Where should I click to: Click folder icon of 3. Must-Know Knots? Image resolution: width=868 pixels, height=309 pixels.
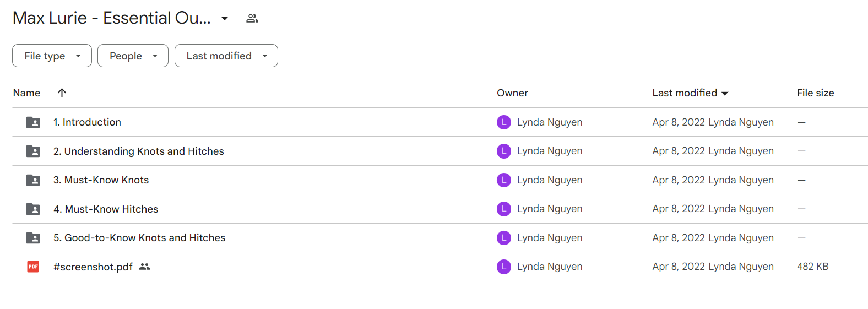33,180
